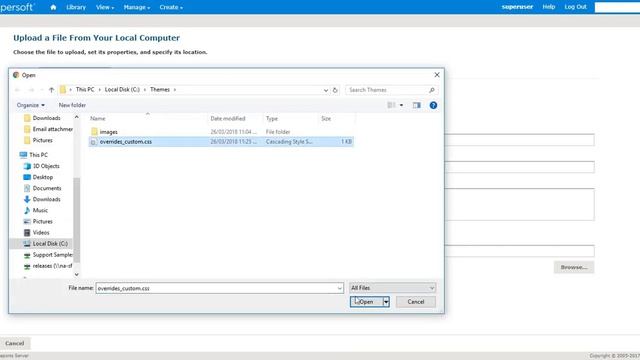Go to the Jaspersoft home icon

pyautogui.click(x=53, y=7)
